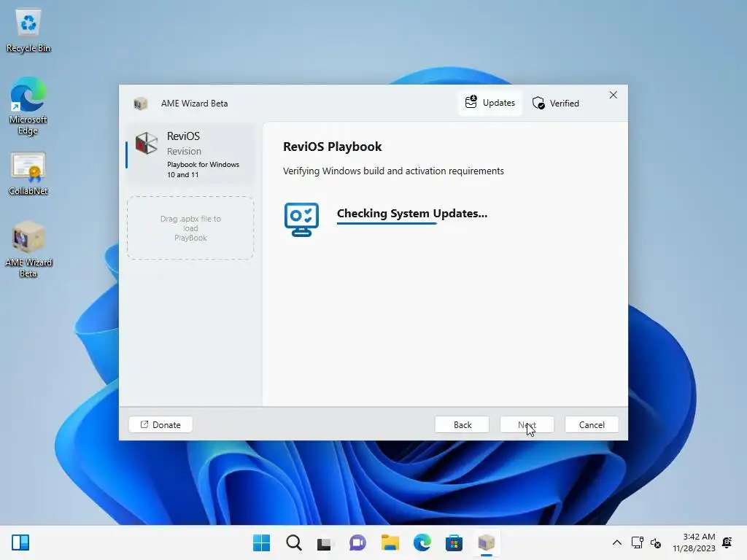Cancel the playbook wizard

(x=592, y=425)
